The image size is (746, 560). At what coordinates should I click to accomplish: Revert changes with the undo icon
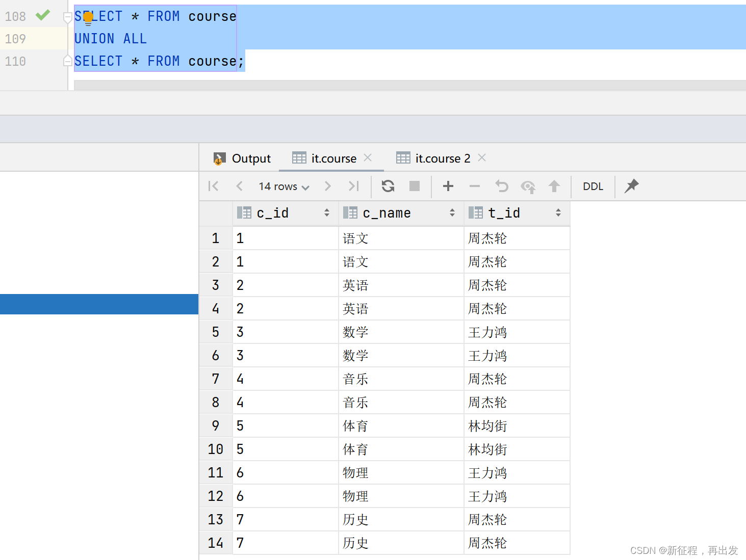[x=502, y=186]
